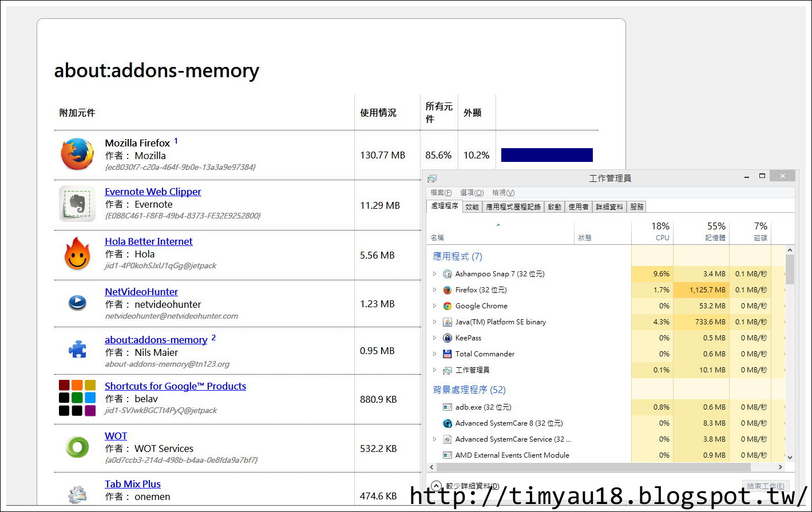Collapse to fewer details with 較少詳細資料 arrow

tap(436, 486)
